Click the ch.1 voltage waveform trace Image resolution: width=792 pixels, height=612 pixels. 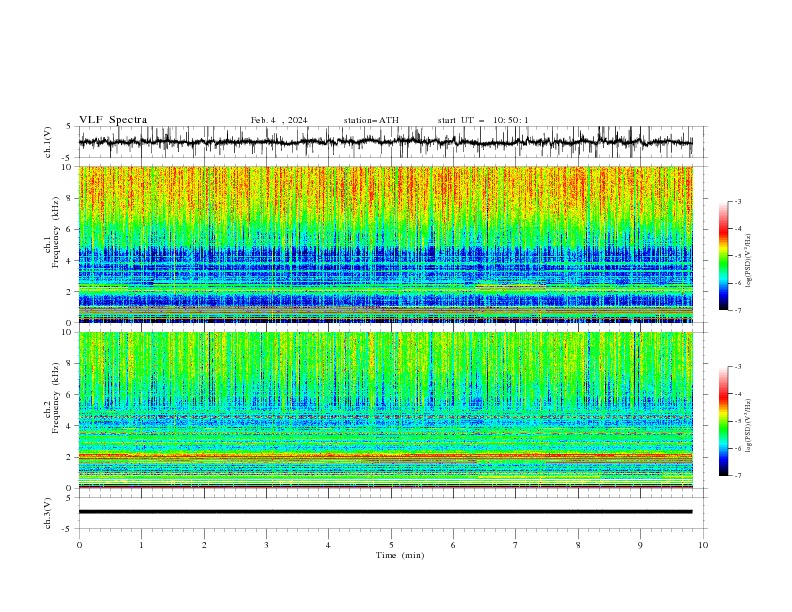(x=385, y=142)
